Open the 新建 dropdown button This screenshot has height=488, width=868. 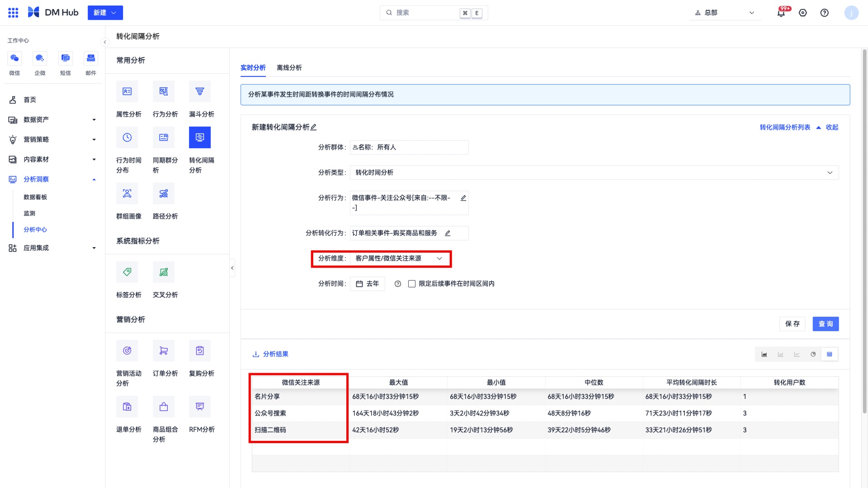(105, 13)
